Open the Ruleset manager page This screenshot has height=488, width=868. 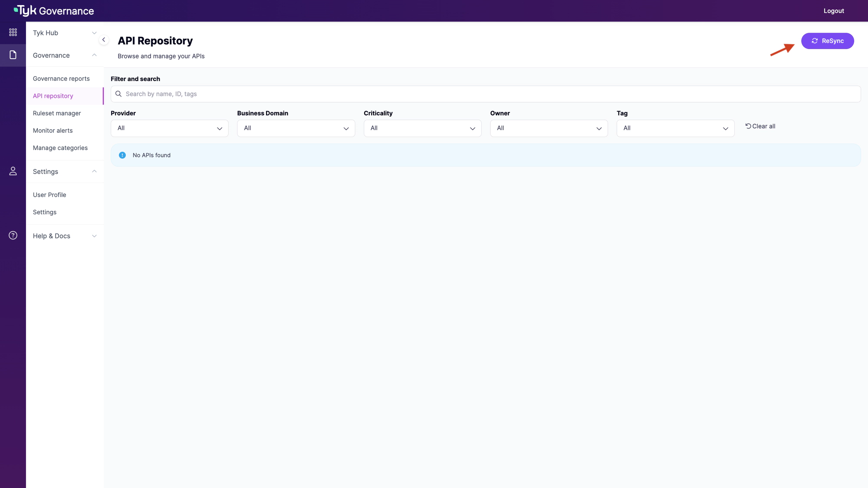[x=57, y=113]
